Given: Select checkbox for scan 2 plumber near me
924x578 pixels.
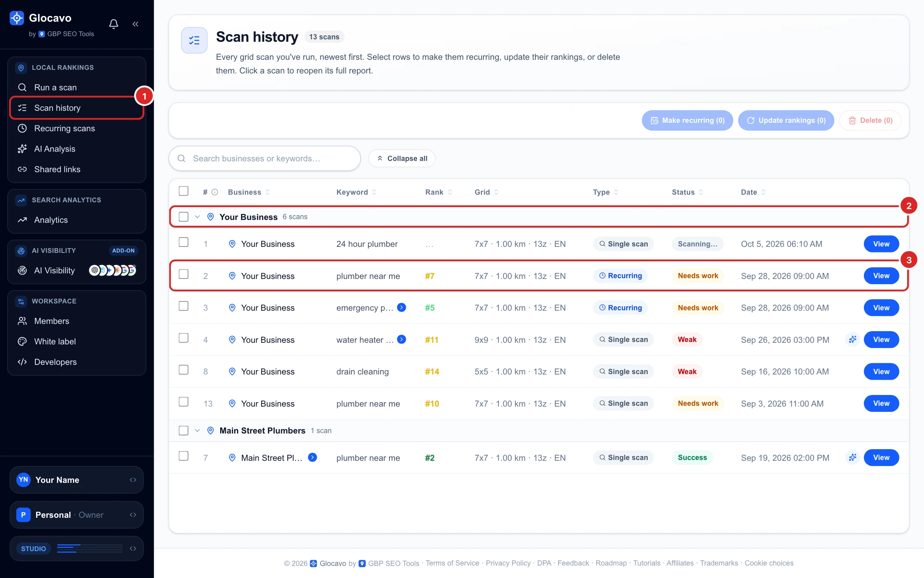Looking at the screenshot, I should pyautogui.click(x=184, y=274).
